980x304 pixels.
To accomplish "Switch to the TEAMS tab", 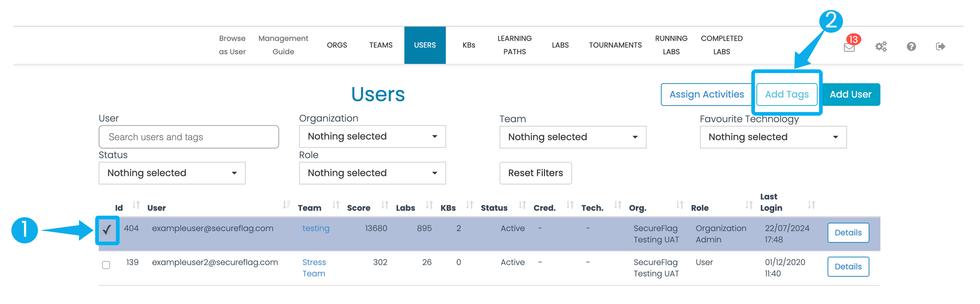I will (380, 45).
